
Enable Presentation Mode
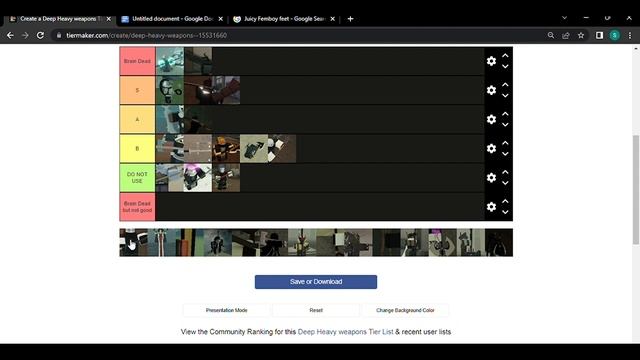[x=227, y=310]
